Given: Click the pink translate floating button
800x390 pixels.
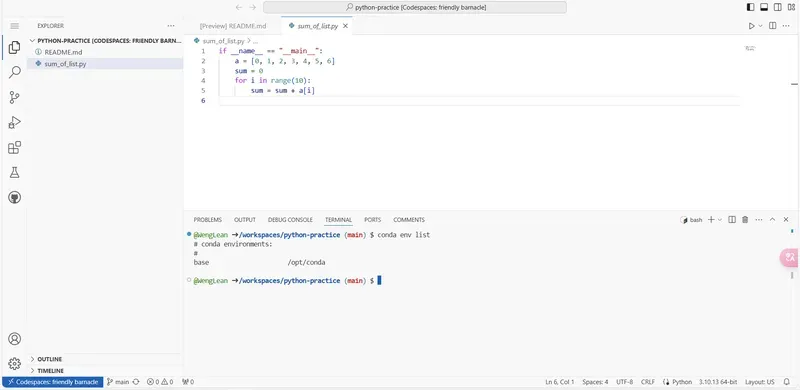Looking at the screenshot, I should (790, 258).
